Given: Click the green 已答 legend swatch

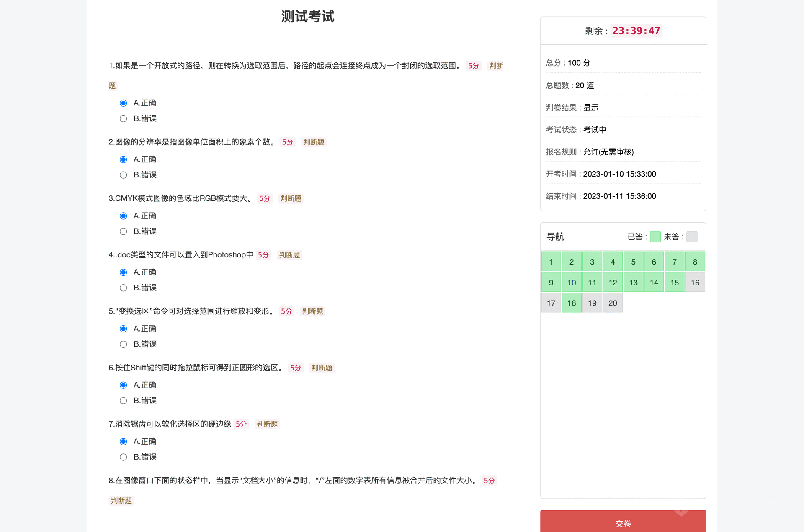Looking at the screenshot, I should (655, 236).
